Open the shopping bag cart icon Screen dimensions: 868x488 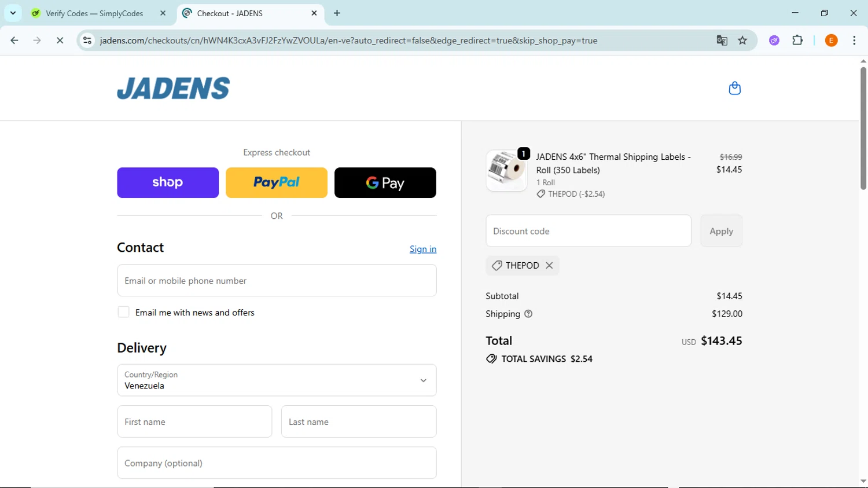pos(734,88)
